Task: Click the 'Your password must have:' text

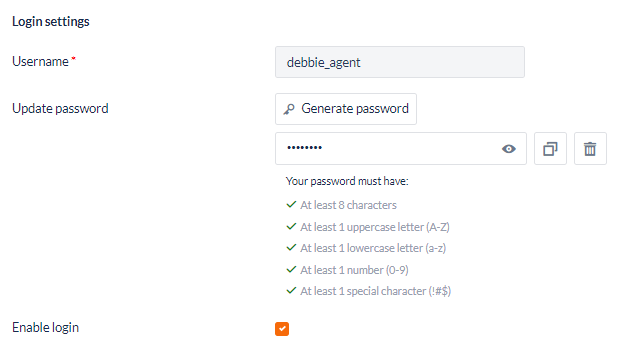Action: [347, 181]
